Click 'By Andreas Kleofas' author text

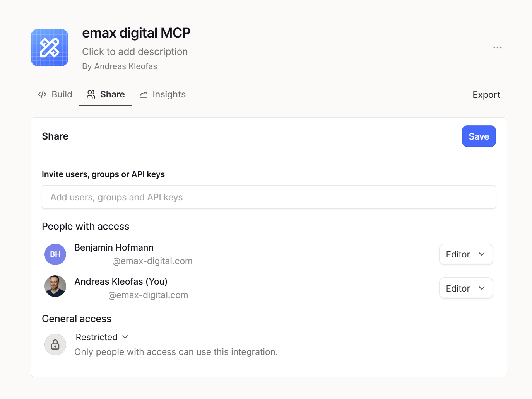(120, 66)
